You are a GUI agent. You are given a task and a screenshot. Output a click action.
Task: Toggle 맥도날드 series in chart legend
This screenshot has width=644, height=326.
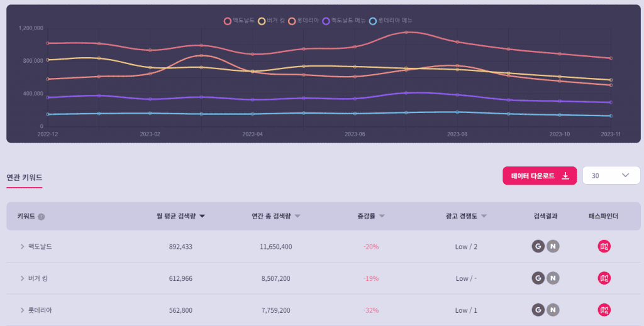[x=239, y=21]
